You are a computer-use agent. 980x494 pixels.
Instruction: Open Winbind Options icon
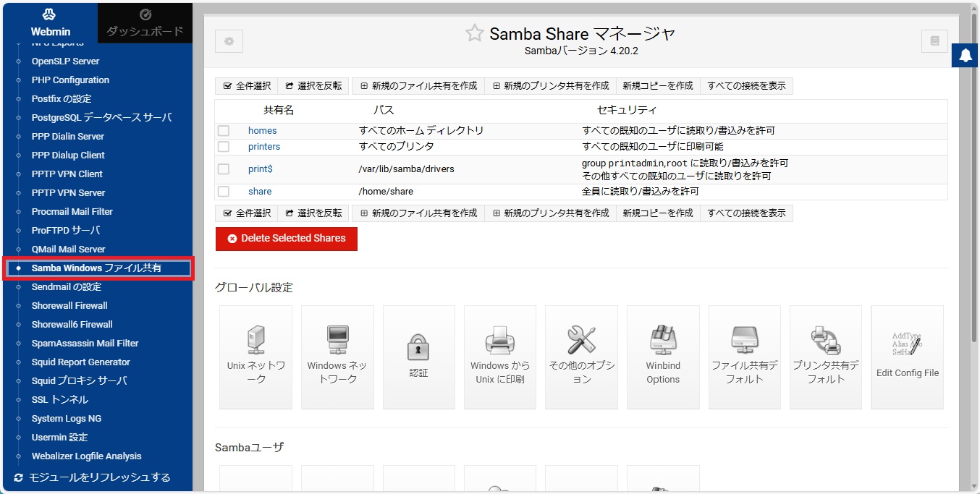pos(663,357)
